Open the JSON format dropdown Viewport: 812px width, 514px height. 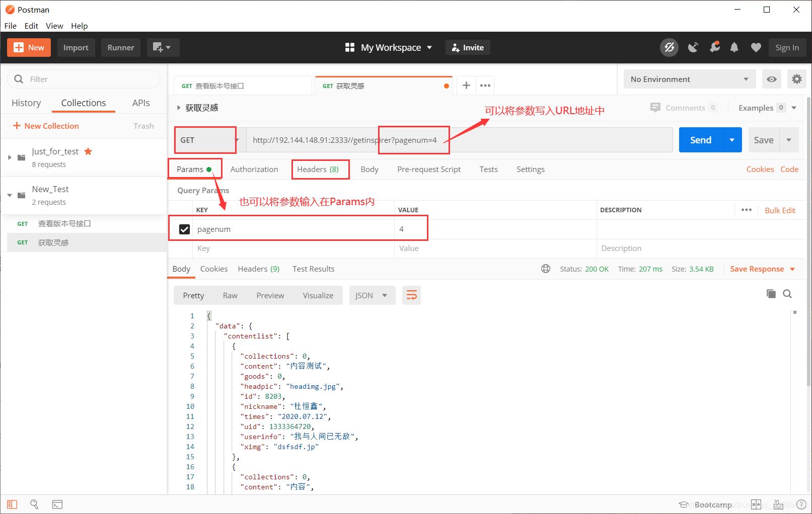click(x=372, y=295)
